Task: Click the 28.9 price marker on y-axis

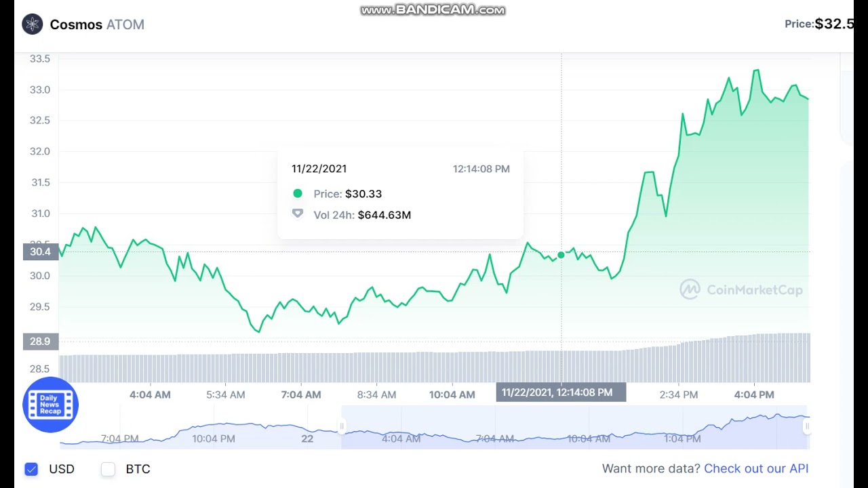Action: (41, 341)
